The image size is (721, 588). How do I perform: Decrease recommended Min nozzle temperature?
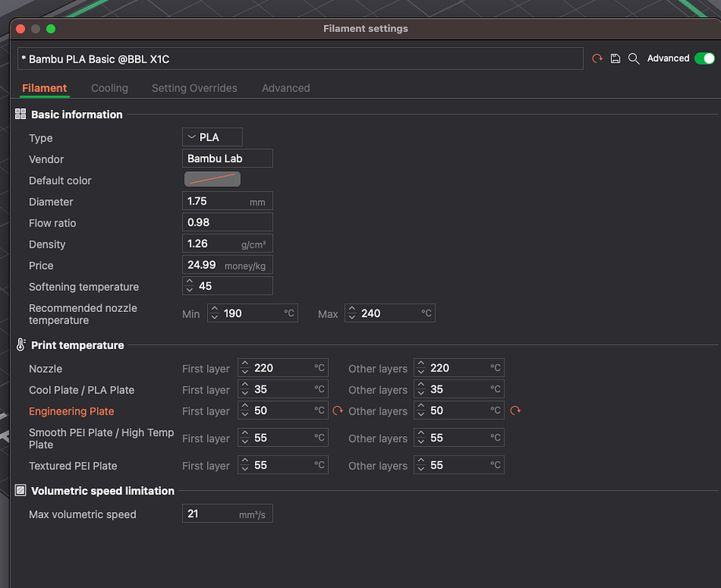coord(215,318)
